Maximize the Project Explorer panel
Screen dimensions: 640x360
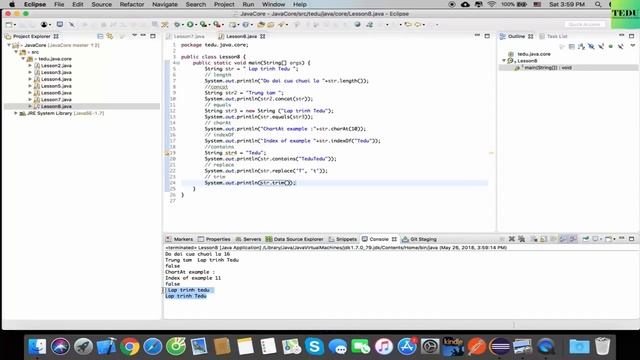tap(153, 36)
